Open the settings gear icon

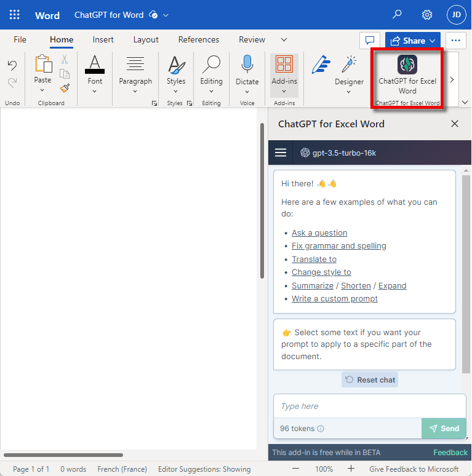[427, 15]
